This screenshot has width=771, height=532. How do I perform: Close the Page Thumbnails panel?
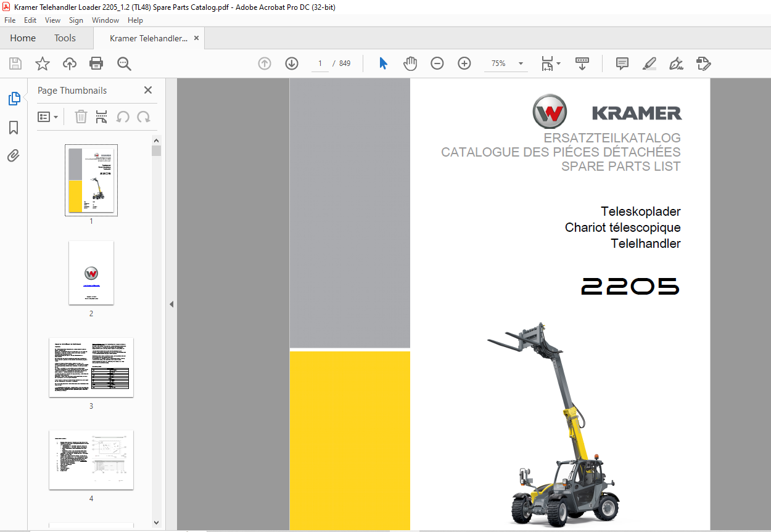[x=148, y=90]
